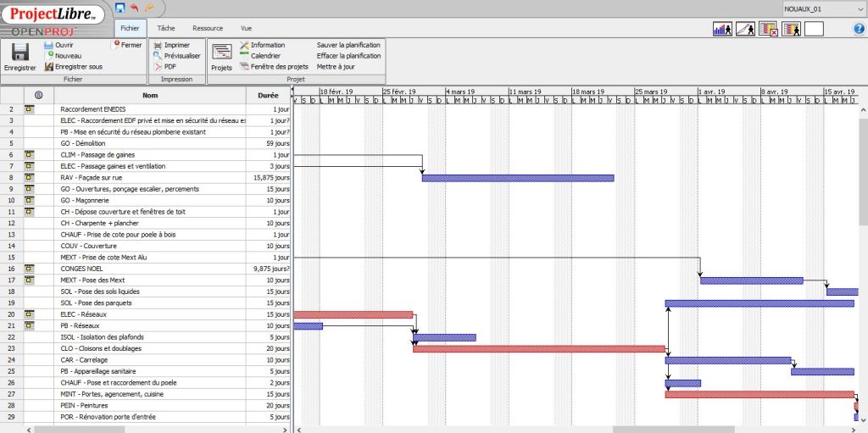Click the red undo arrow icon
Viewport: 868px width, 433px height.
134,8
